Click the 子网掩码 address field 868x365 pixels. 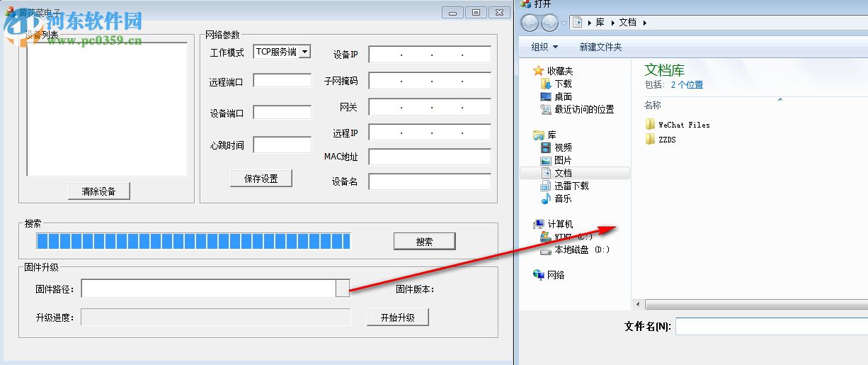pos(429,81)
